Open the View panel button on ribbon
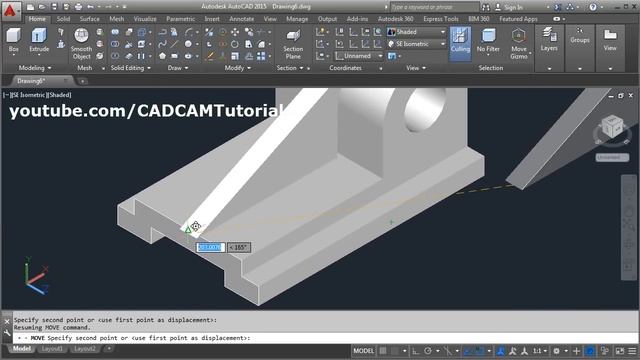640x360 pixels. (610, 40)
